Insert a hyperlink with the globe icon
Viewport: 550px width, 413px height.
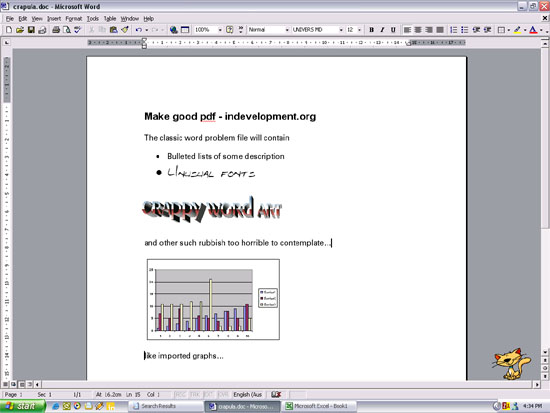(x=173, y=30)
